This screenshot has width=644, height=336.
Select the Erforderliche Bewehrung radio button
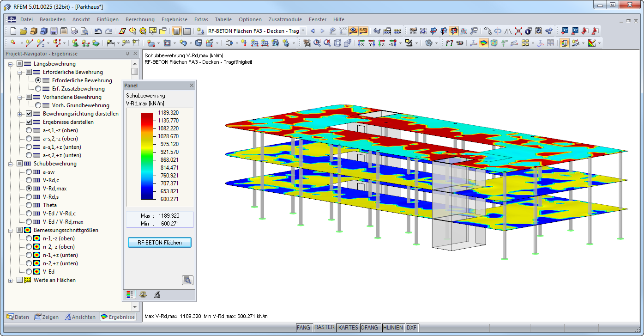tap(38, 80)
